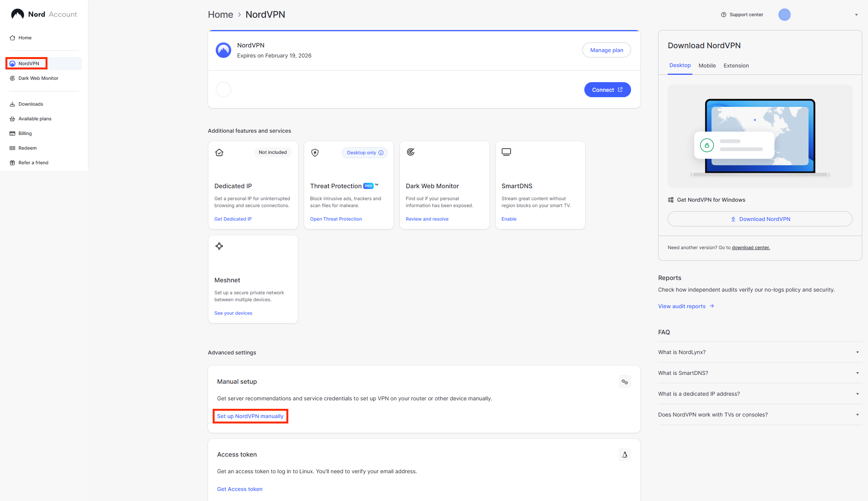Select NordVPN in the sidebar
Viewport: 868px width, 501px height.
coord(44,64)
